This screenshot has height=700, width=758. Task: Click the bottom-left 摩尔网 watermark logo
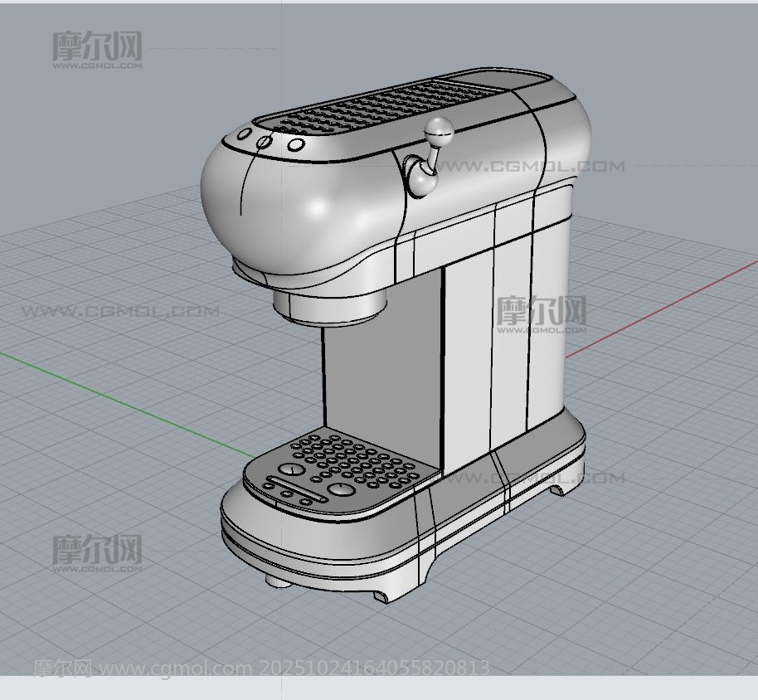(x=97, y=551)
